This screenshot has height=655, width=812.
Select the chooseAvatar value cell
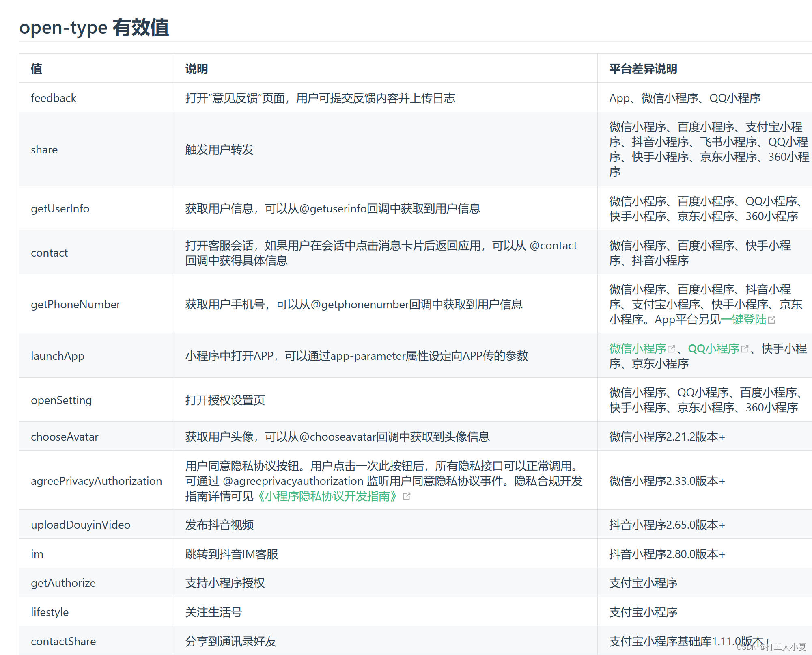(65, 437)
